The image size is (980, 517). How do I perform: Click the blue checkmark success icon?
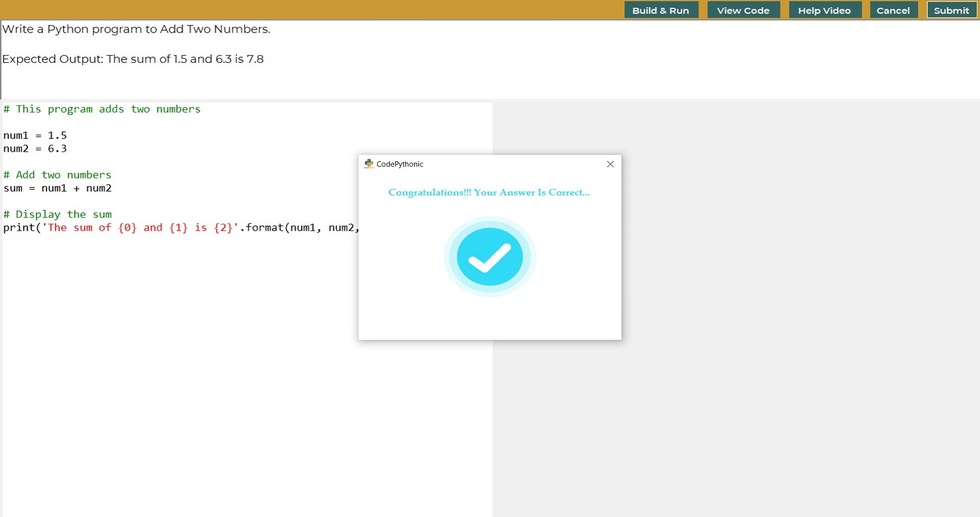[x=489, y=257]
